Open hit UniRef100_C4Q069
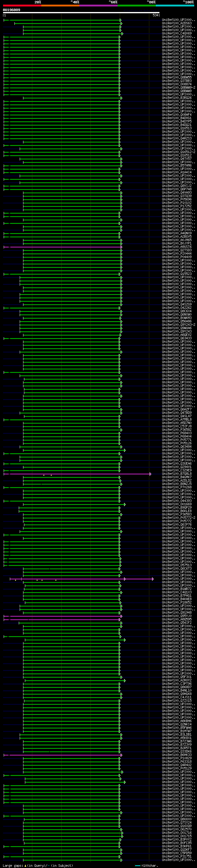Viewport: 197px width, 868px height. pyautogui.click(x=177, y=34)
